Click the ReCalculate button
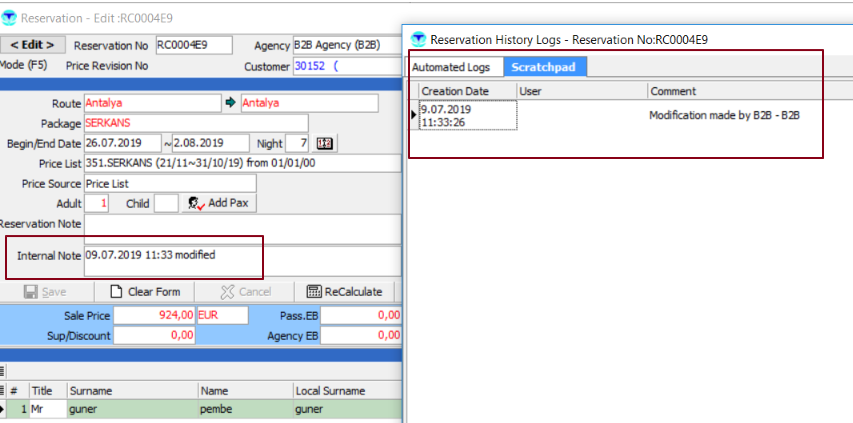 click(345, 291)
